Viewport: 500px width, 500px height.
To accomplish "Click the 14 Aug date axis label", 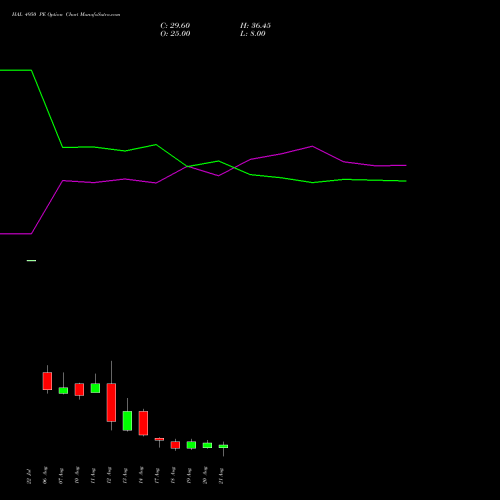I will 141,476.
